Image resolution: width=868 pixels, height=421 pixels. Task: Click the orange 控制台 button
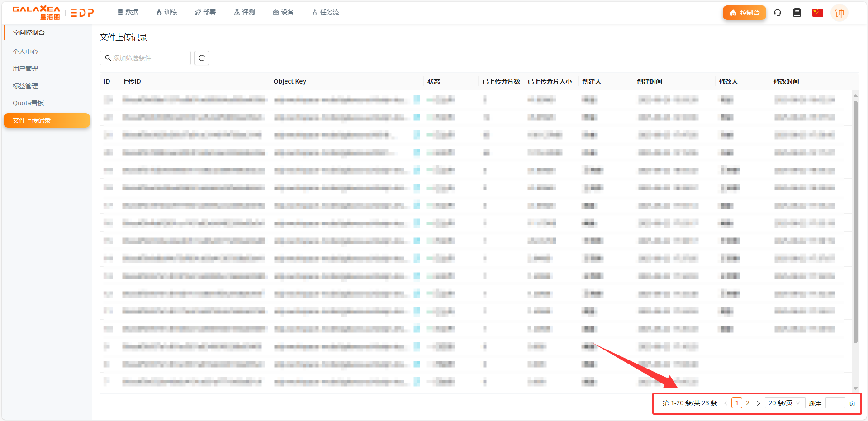point(744,13)
